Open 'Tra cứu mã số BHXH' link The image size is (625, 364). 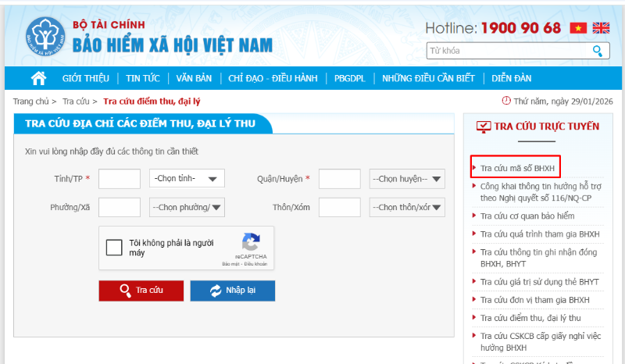(517, 168)
